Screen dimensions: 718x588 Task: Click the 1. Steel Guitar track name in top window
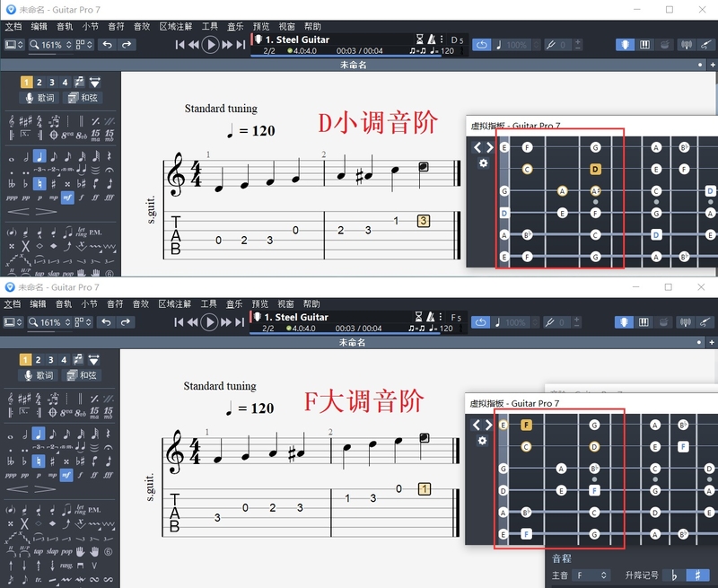(297, 39)
